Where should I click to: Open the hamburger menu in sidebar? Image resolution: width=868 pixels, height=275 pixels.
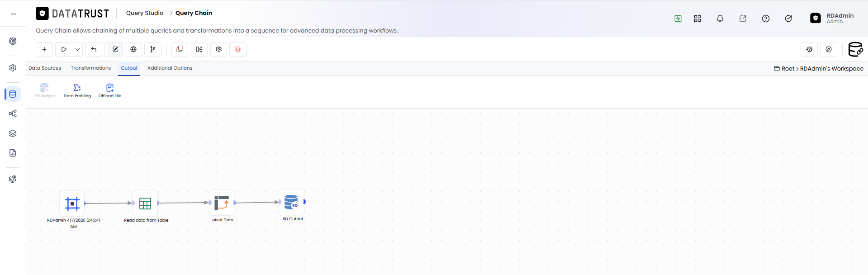(x=14, y=14)
